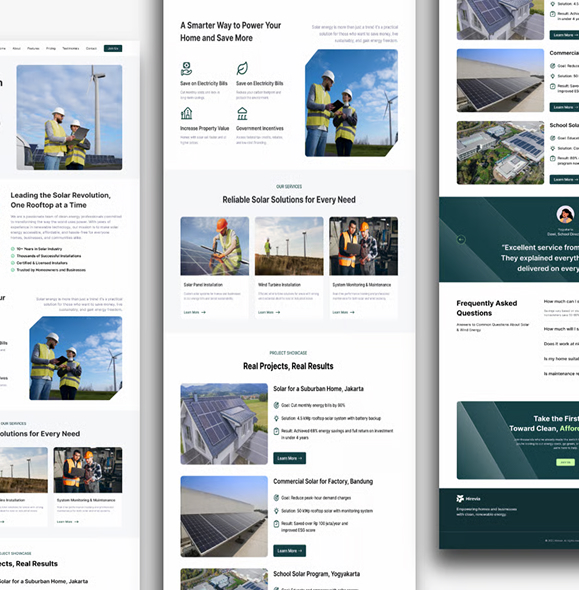Click the goal icon under Solar for a Suburban Home
Viewport: 579px width, 590px height.
coord(276,405)
